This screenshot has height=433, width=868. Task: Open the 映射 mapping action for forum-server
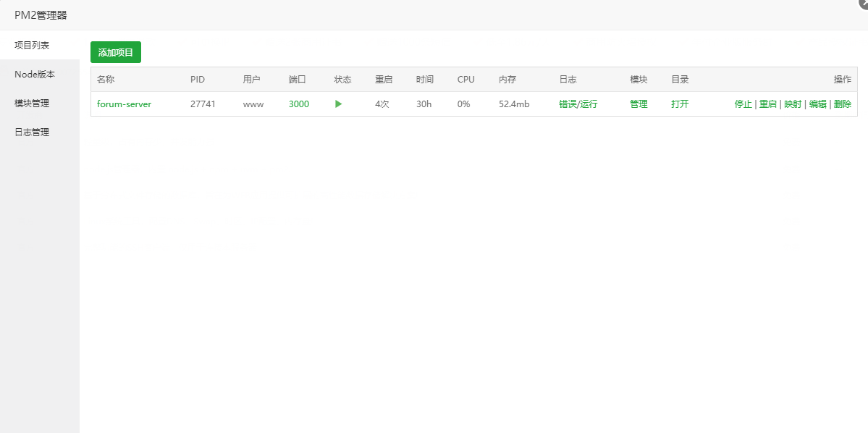792,104
